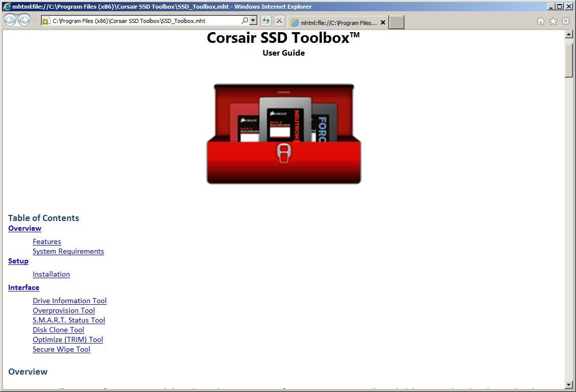Open System Requirements link
The width and height of the screenshot is (576, 392).
(x=68, y=252)
